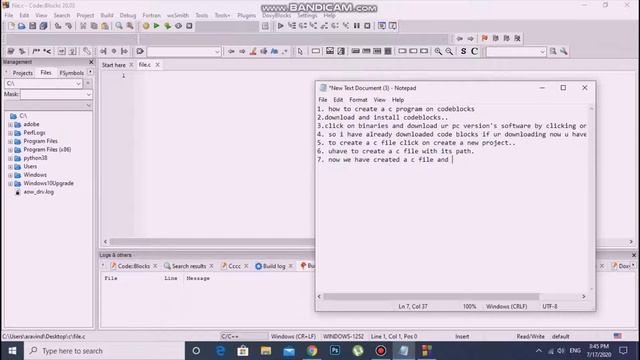Screen dimensions: 640x360
Task: Expand the Program Files folder node
Action: tap(10, 141)
